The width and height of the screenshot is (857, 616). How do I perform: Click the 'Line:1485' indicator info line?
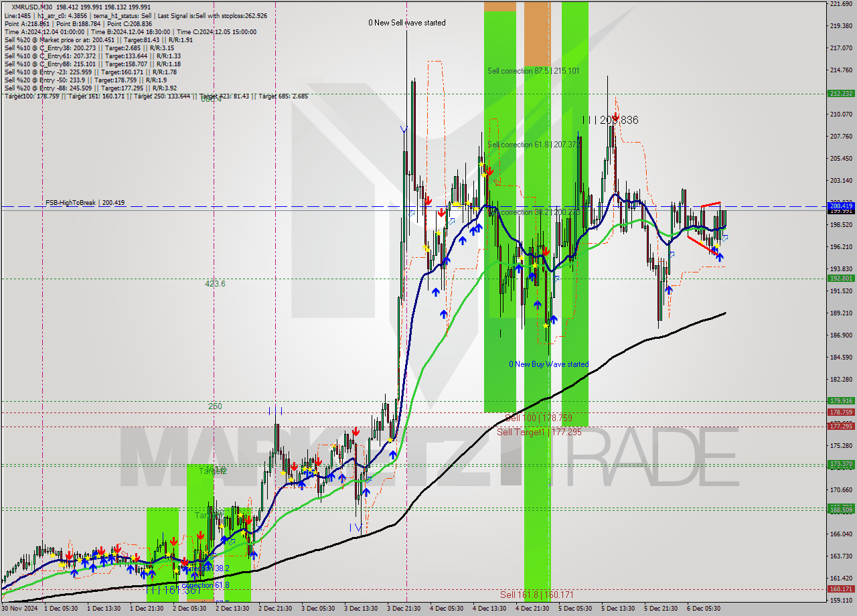click(135, 15)
